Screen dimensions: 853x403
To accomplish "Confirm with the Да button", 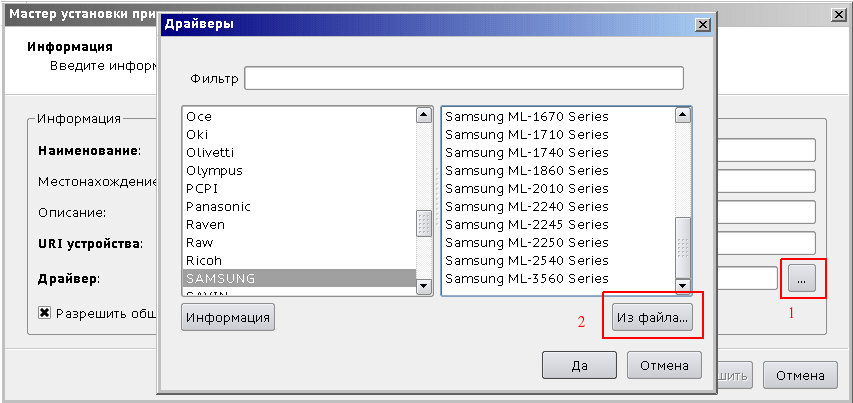I will point(579,365).
